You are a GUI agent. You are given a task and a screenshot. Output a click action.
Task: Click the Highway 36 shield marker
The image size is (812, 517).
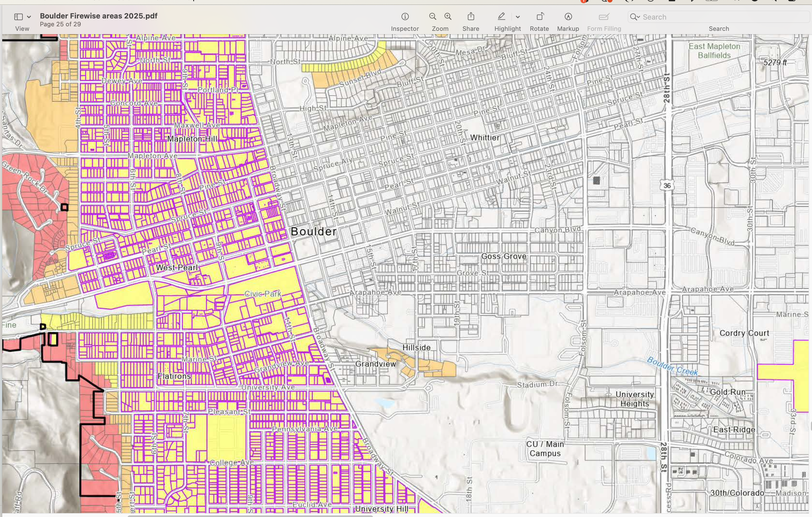pos(667,185)
